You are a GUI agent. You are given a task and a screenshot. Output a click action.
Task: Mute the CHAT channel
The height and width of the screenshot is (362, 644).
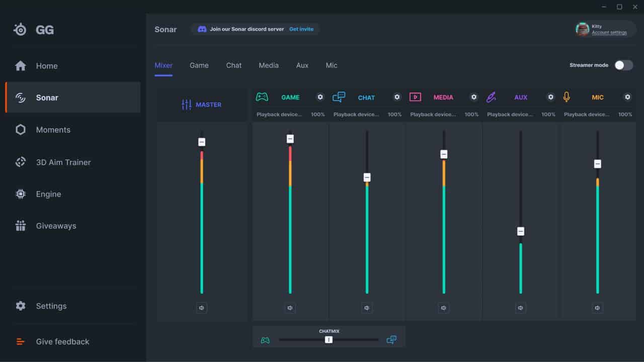(367, 308)
